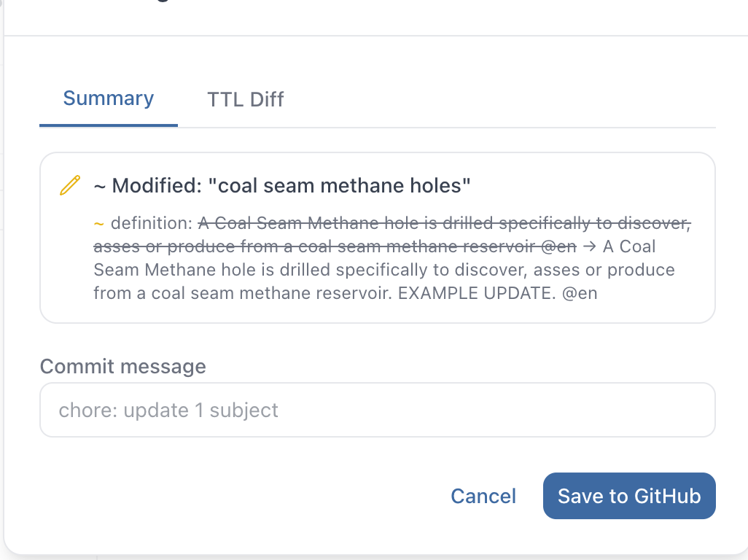Screen dimensions: 748x560
Task: Select the Modified change summary card
Action: click(x=378, y=236)
